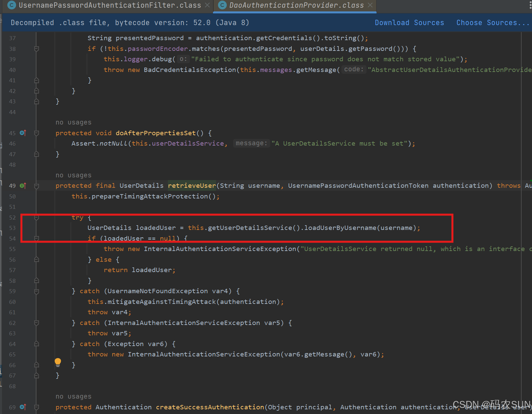Click the override gutter icon on line 45
Image resolution: width=532 pixels, height=414 pixels.
point(23,133)
